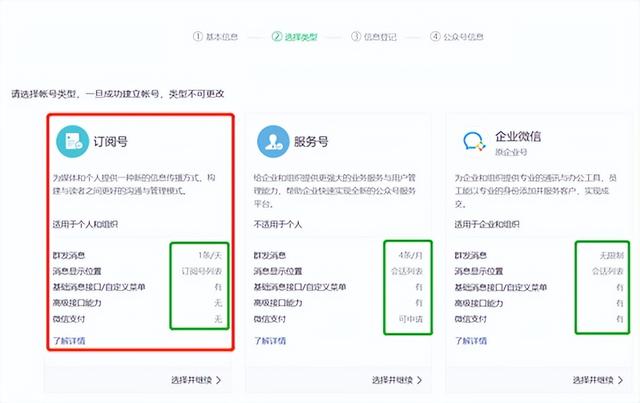This screenshot has height=403, width=640.
Task: Click the 企业微信 chat bubble icon
Action: 474,142
